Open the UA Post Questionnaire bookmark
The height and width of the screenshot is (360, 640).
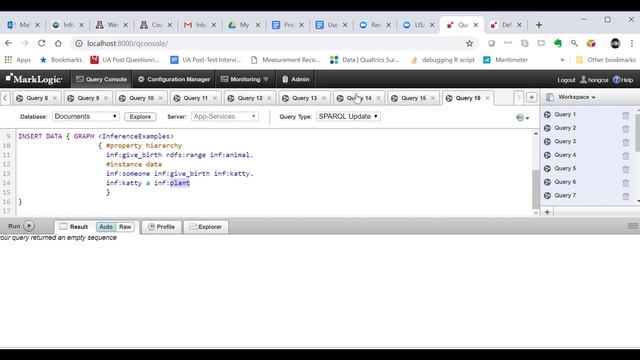click(x=124, y=60)
